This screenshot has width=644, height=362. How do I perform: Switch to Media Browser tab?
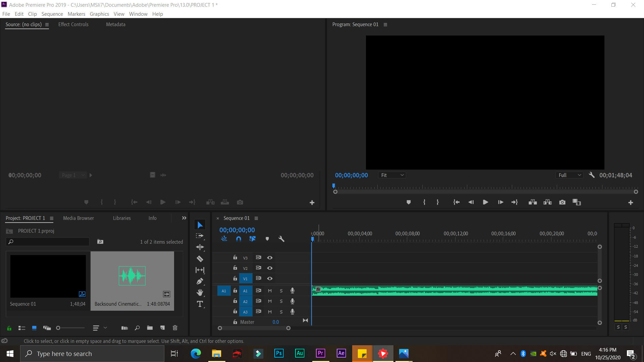point(78,218)
